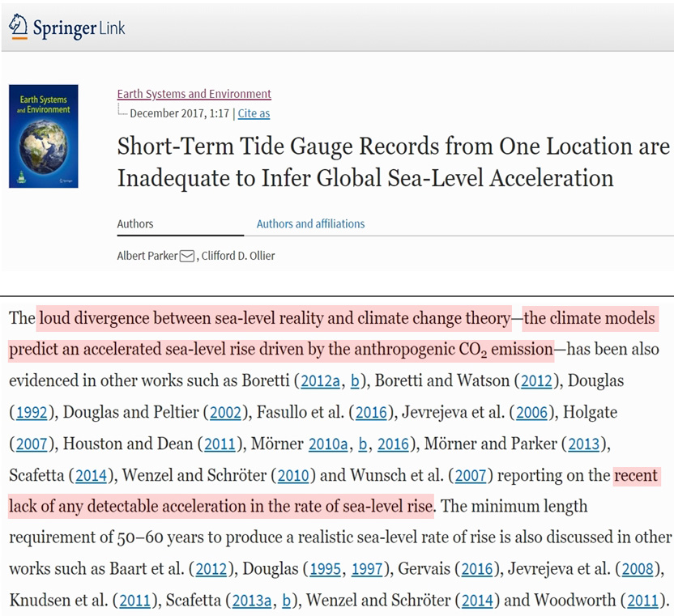674x616 pixels.
Task: Open the Woodworth 2011 citation
Action: click(643, 601)
